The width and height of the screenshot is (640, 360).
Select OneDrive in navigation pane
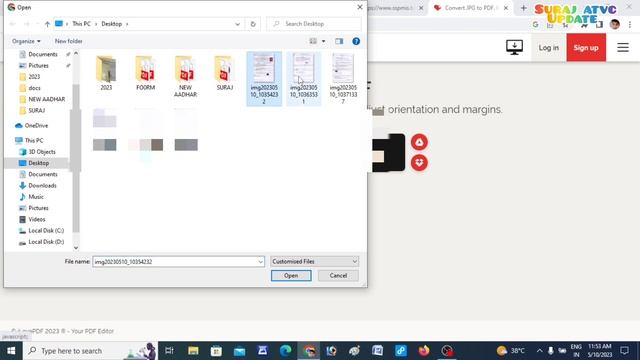tap(36, 126)
